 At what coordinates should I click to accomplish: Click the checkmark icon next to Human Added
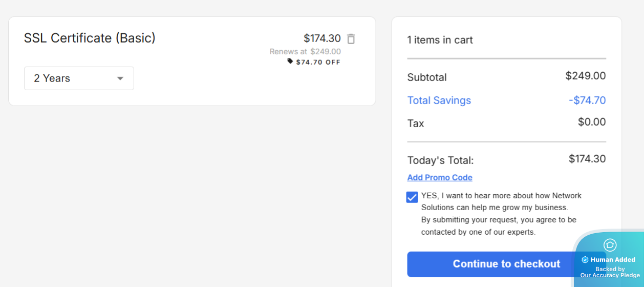(585, 260)
